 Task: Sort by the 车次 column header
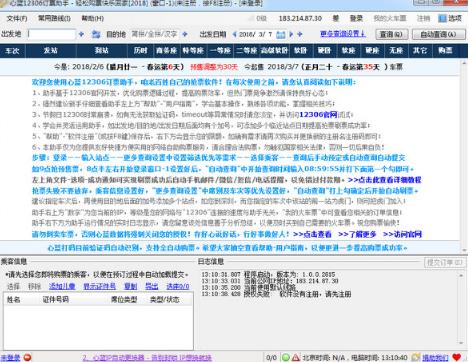click(x=12, y=50)
